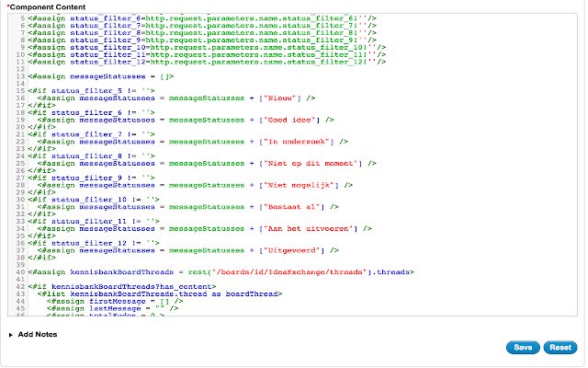Viewport: 588px width, 368px height.
Task: Click the lastMessage assignment on line 45
Action: tap(112, 309)
